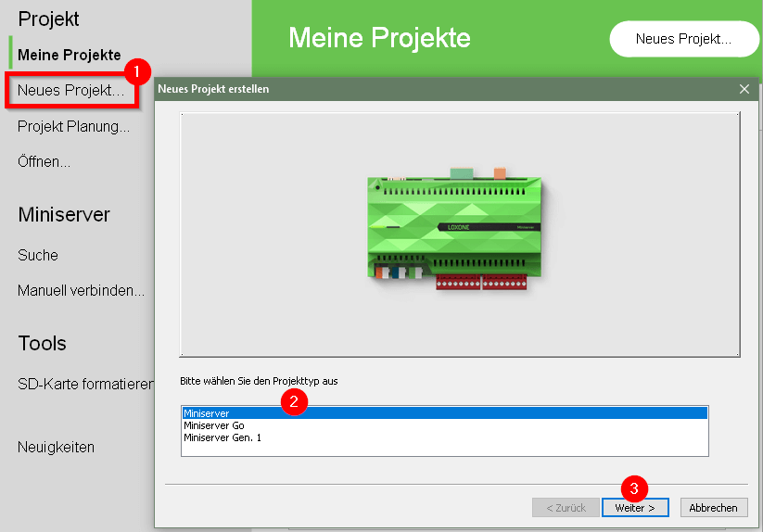Select Miniserver project type

(x=445, y=413)
